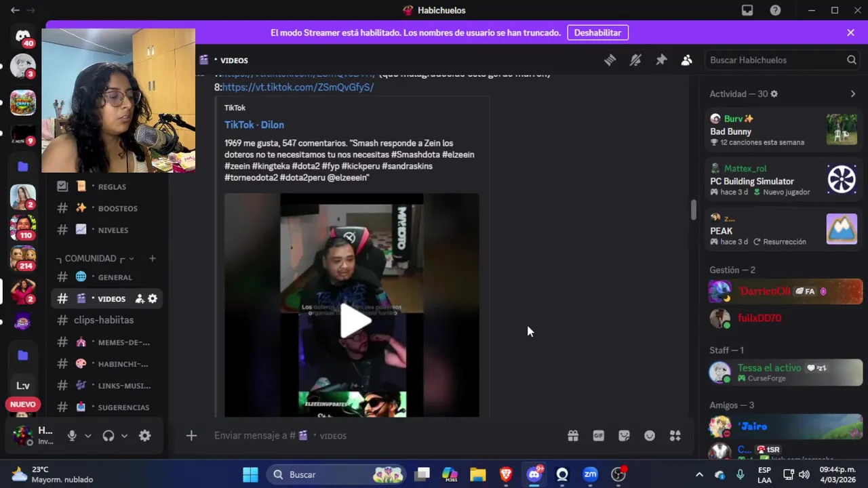Screen dimensions: 868x488
Task: Mute the microphone
Action: point(72,436)
